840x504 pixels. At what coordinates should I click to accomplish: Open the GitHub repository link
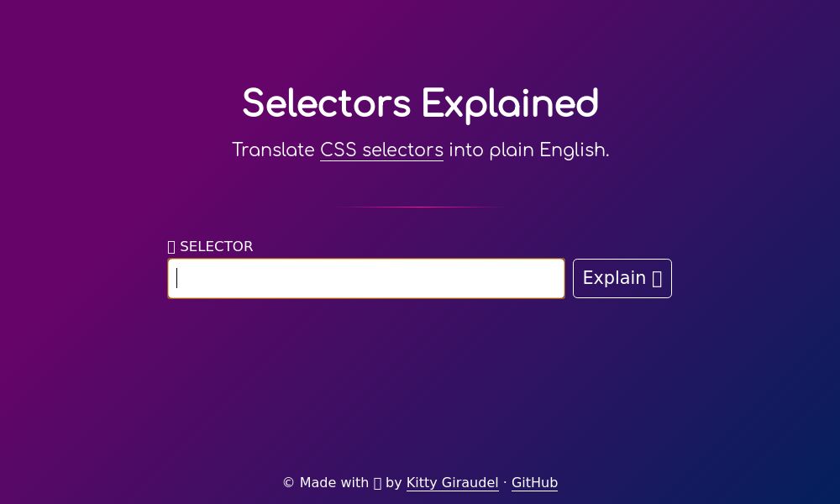[534, 482]
